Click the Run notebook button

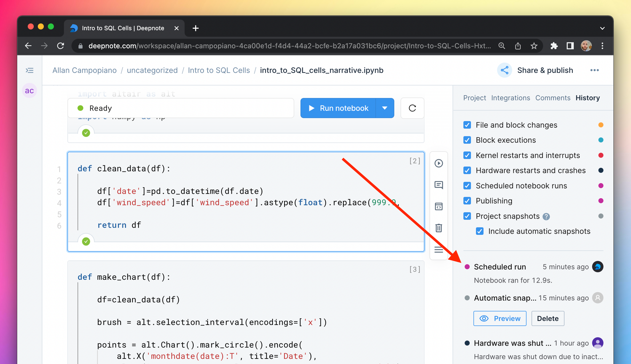click(338, 108)
